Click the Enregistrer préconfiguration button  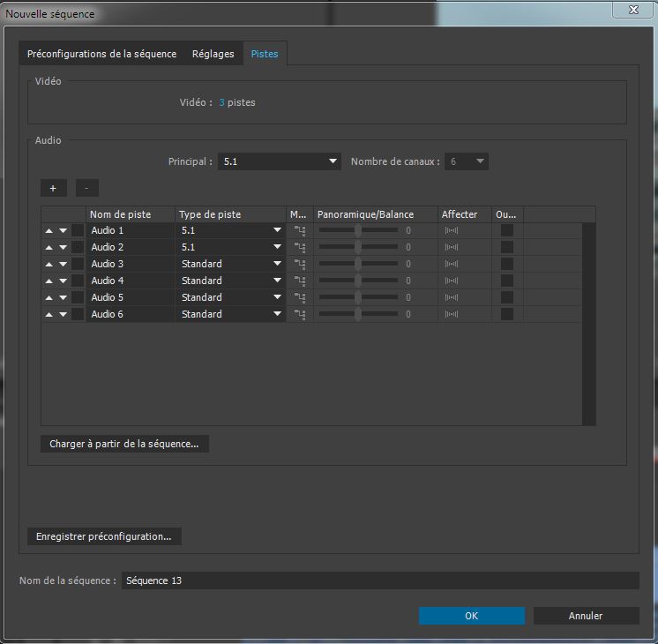[104, 536]
